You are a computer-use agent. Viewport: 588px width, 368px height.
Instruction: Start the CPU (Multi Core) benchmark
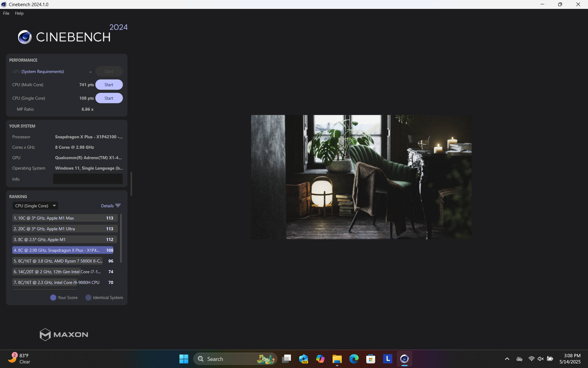[x=109, y=85]
